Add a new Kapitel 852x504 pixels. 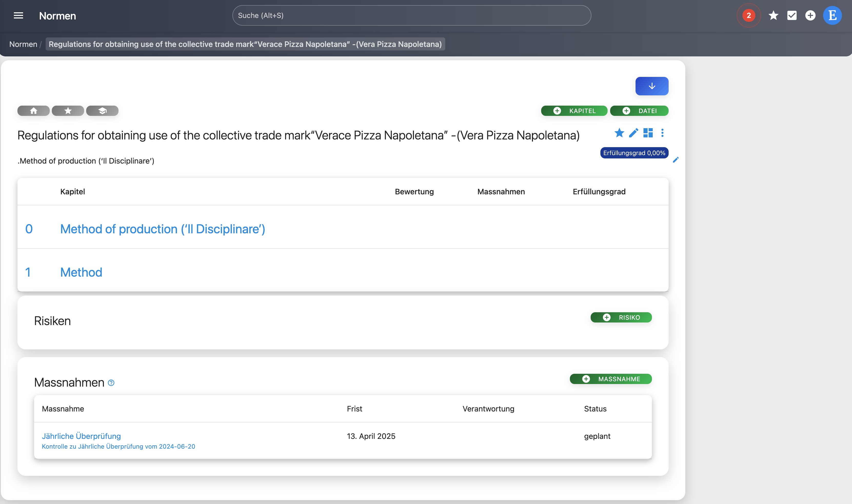click(x=574, y=111)
